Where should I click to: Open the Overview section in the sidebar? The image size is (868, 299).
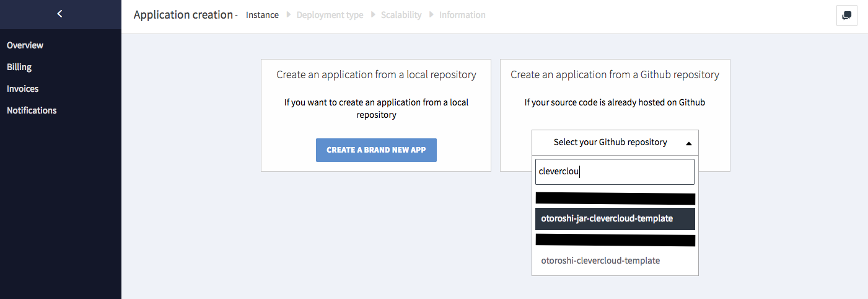(x=25, y=45)
